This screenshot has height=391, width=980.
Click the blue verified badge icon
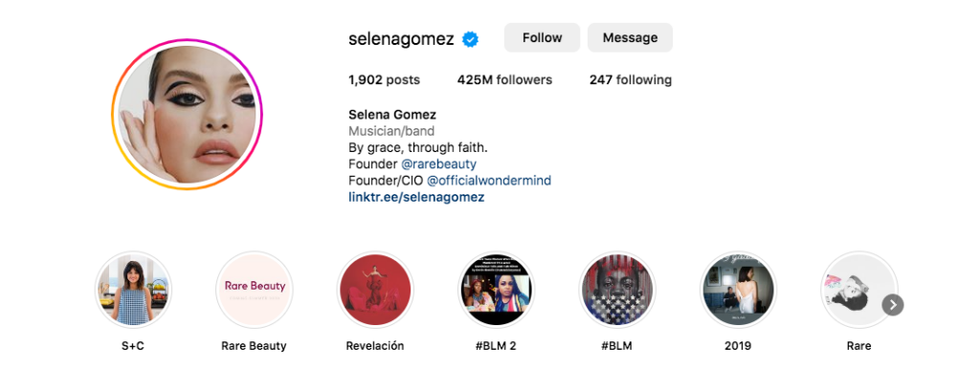[470, 39]
